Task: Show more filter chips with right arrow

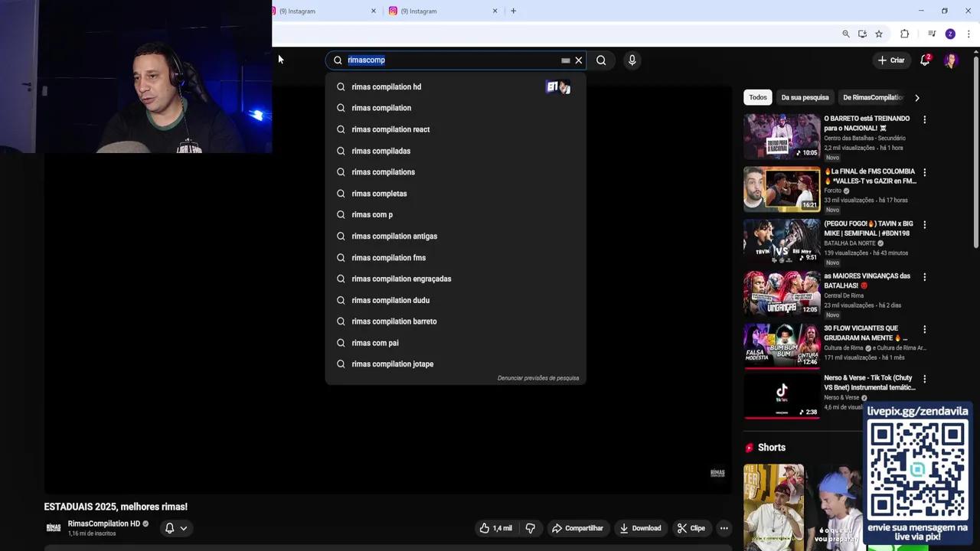Action: (916, 97)
